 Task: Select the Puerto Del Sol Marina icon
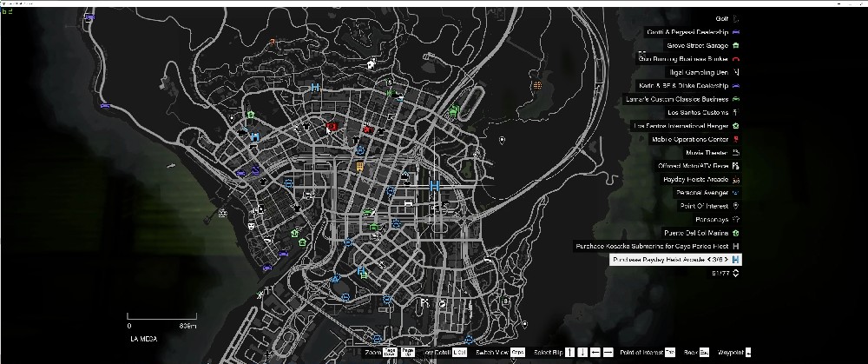(736, 233)
